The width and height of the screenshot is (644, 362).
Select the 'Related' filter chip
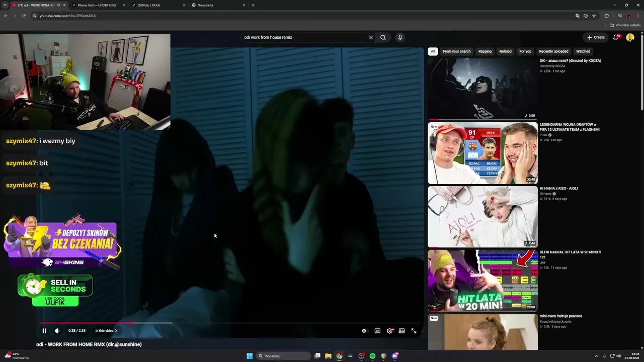(505, 51)
